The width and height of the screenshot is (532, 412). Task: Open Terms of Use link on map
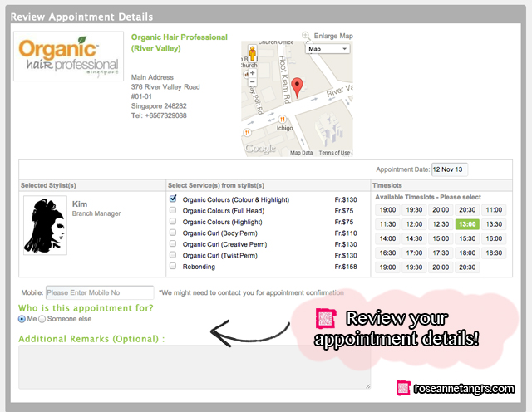coord(334,153)
